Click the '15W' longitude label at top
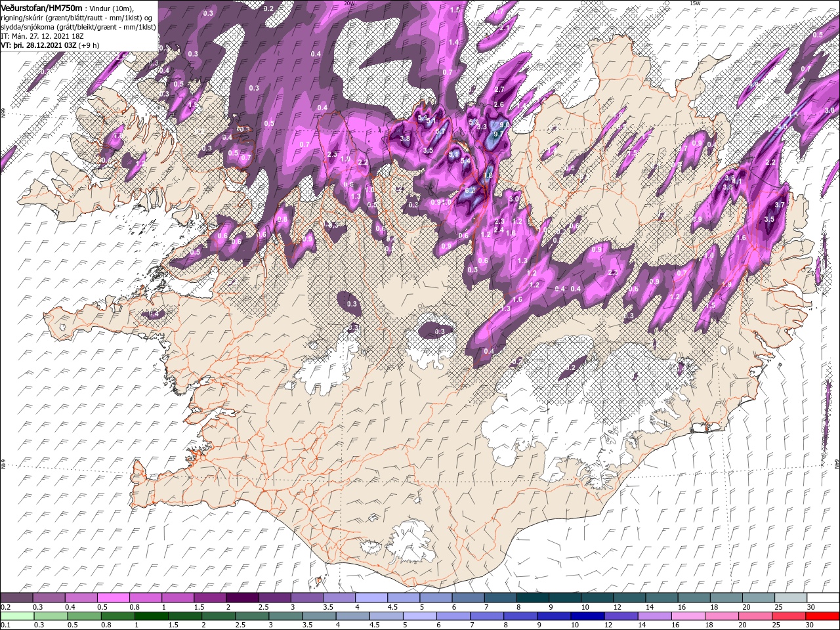 (x=695, y=3)
